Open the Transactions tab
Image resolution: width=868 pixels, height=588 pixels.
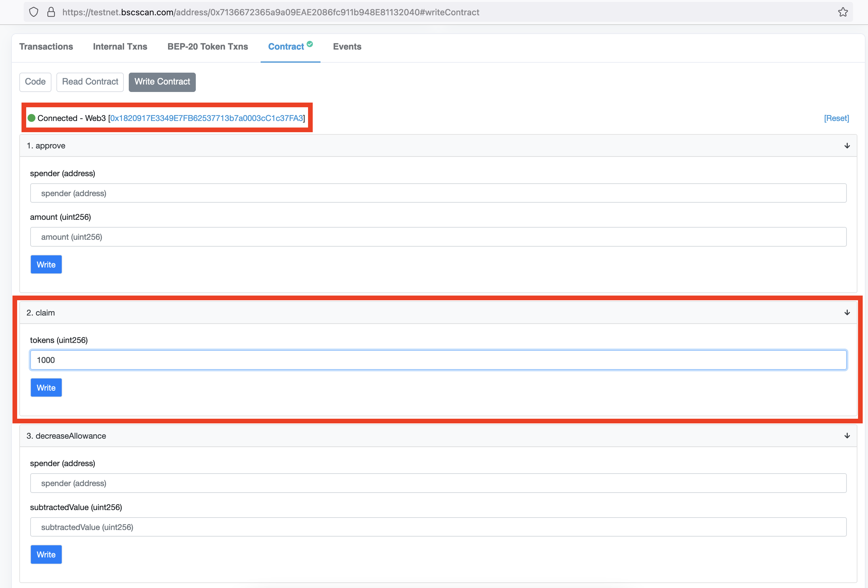[46, 47]
